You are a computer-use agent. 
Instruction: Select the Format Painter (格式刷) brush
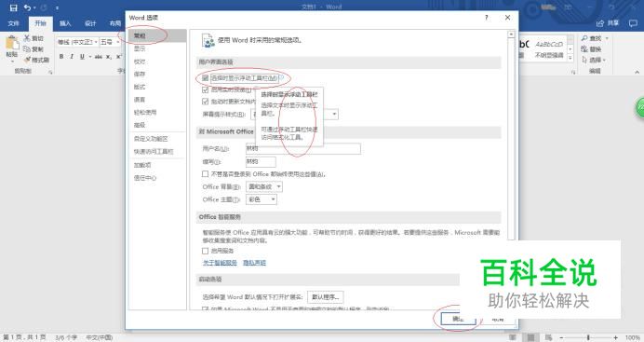coord(27,60)
